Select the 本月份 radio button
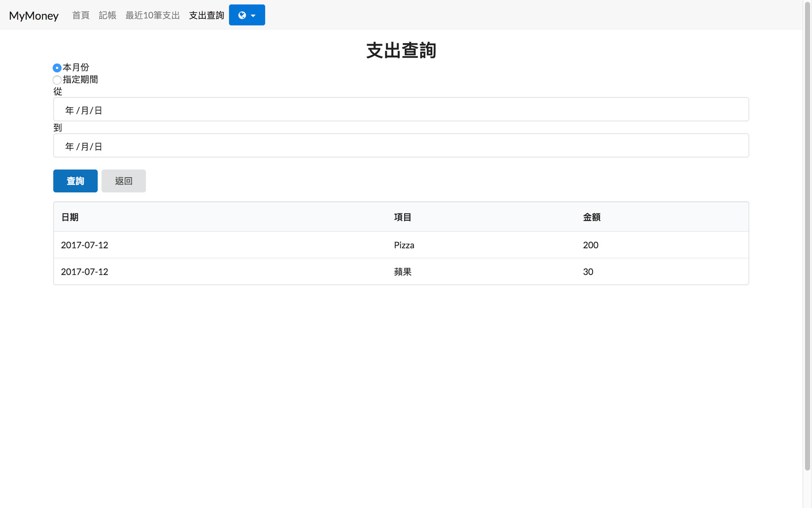Image resolution: width=812 pixels, height=508 pixels. click(x=57, y=68)
